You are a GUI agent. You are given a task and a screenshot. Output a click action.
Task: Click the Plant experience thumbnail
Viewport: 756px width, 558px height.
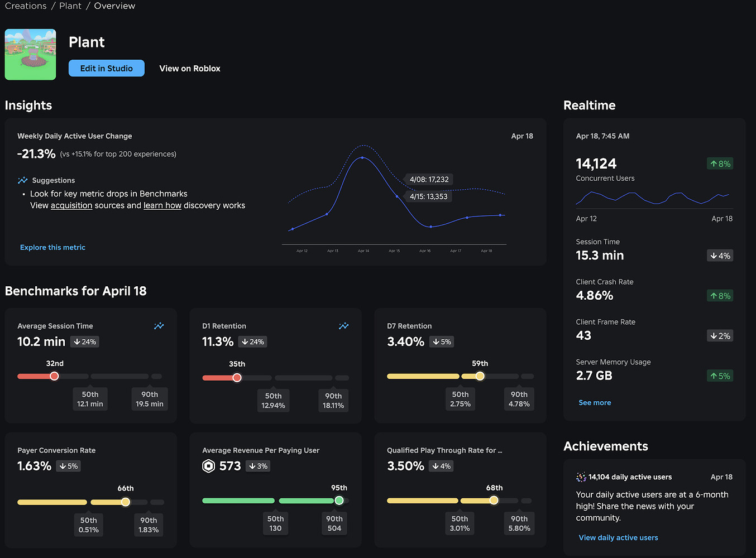(x=30, y=54)
